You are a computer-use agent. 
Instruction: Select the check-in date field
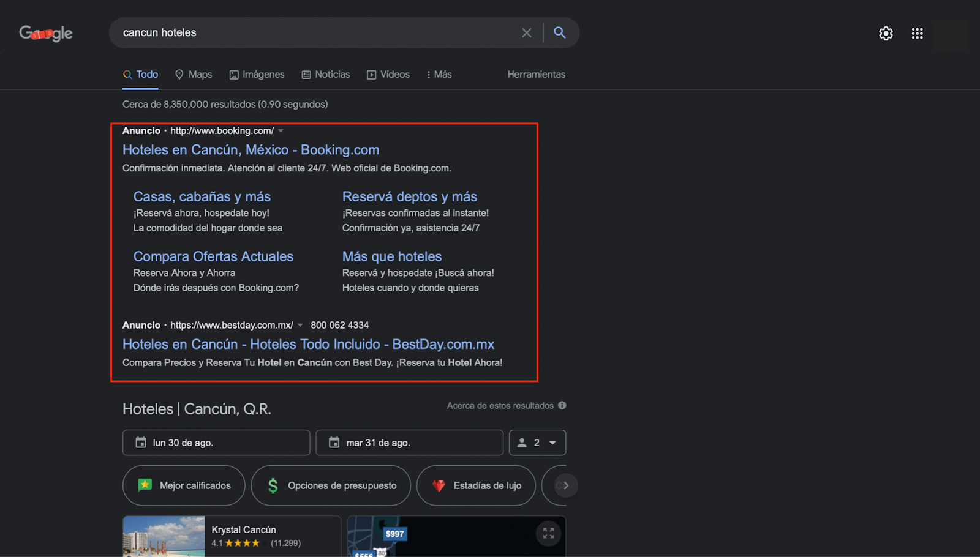click(216, 443)
